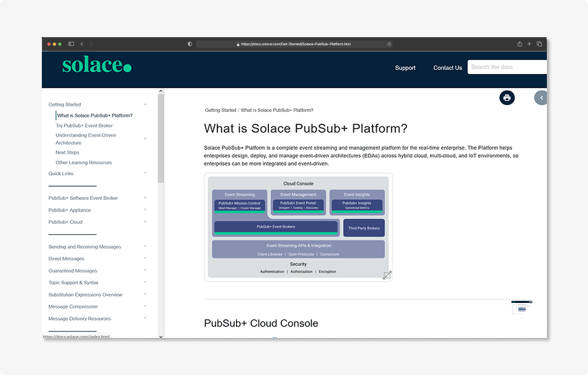Open Try PubSub+ Event Broker link
The width and height of the screenshot is (588, 375).
click(x=84, y=126)
